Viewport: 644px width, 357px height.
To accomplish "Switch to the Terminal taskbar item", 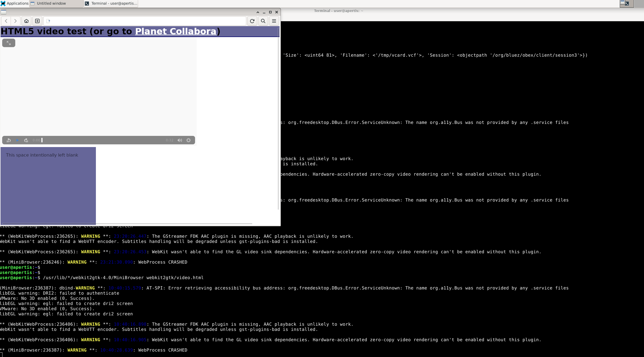I will coord(111,3).
